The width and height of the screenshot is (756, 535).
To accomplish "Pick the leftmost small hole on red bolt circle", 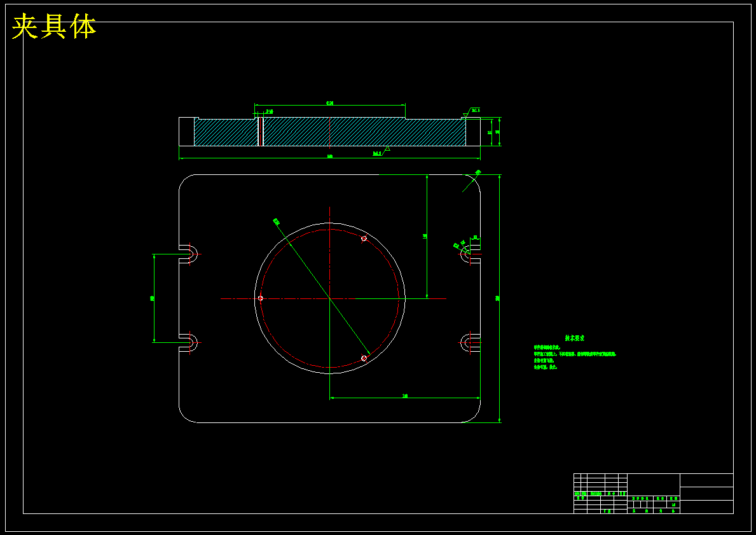I will [x=260, y=298].
